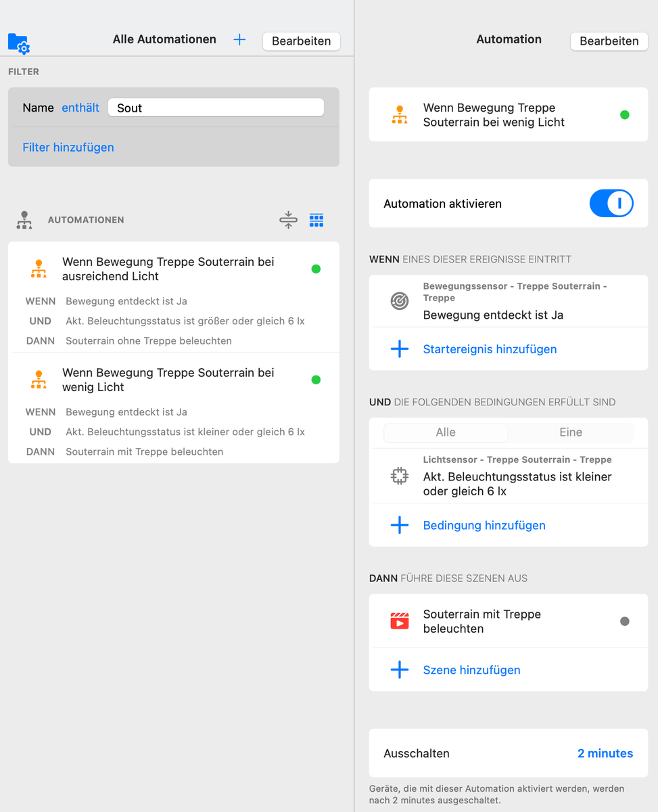Click plus icon beside Szene hinzufügen
Image resolution: width=658 pixels, height=812 pixels.
(400, 670)
